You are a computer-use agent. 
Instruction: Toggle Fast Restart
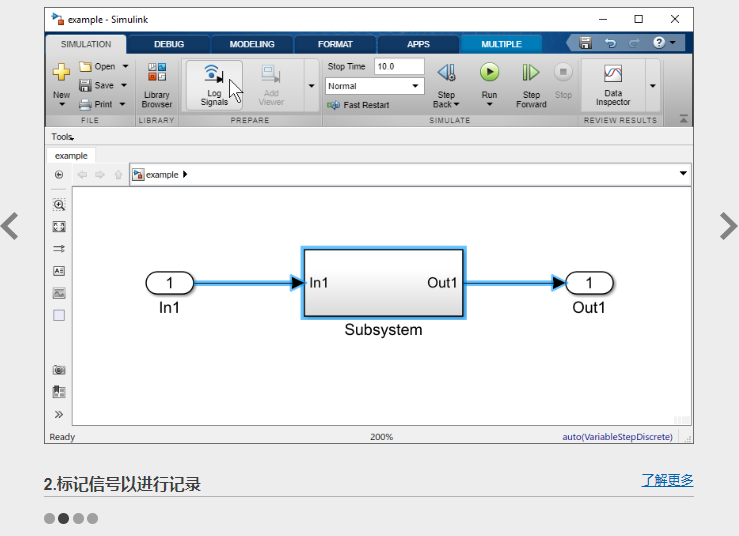[x=358, y=105]
